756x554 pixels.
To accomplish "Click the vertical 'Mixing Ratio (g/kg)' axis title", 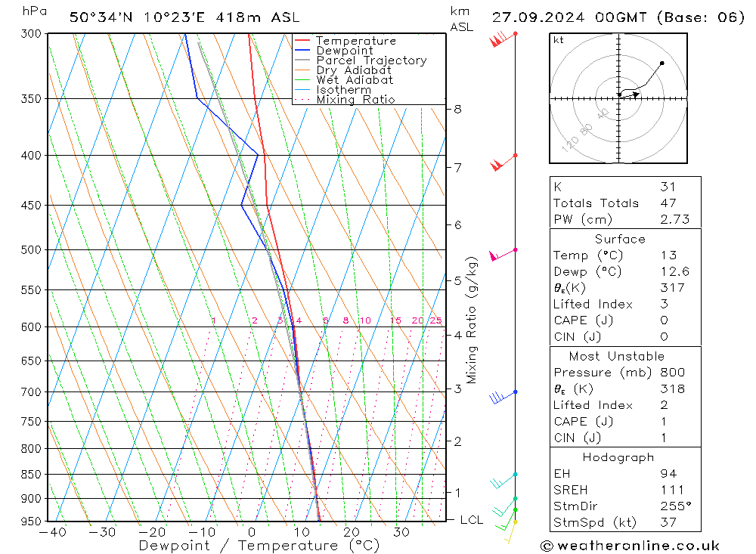I will (472, 320).
